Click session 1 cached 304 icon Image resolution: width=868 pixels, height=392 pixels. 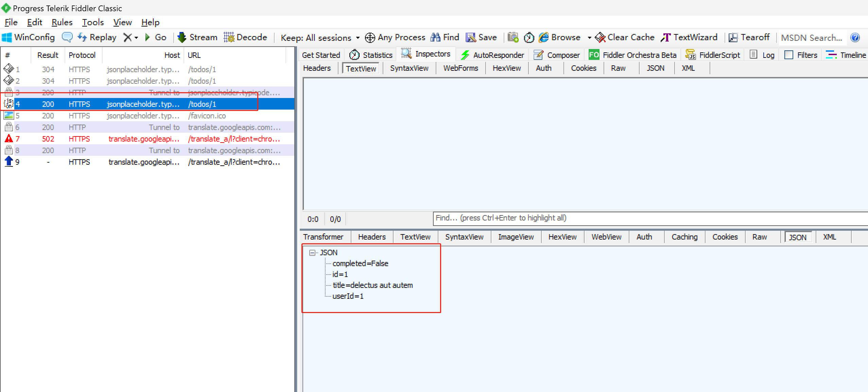click(8, 69)
